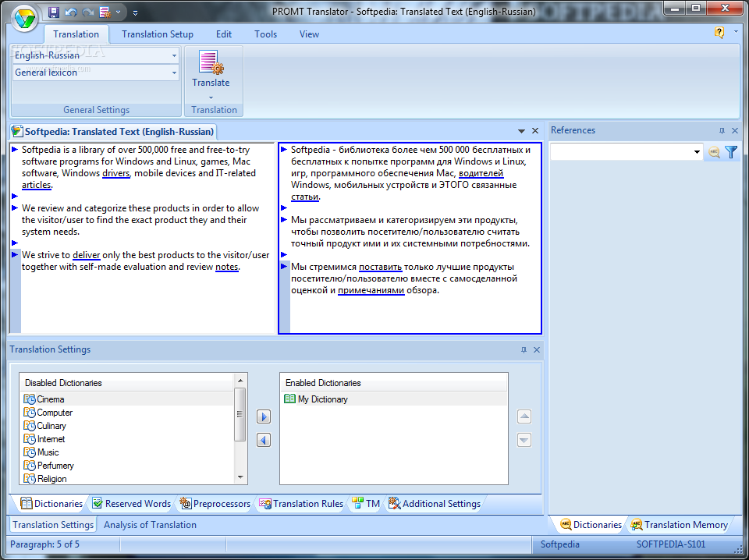The height and width of the screenshot is (560, 749).
Task: Click the Save icon in quick access toolbar
Action: point(54,12)
